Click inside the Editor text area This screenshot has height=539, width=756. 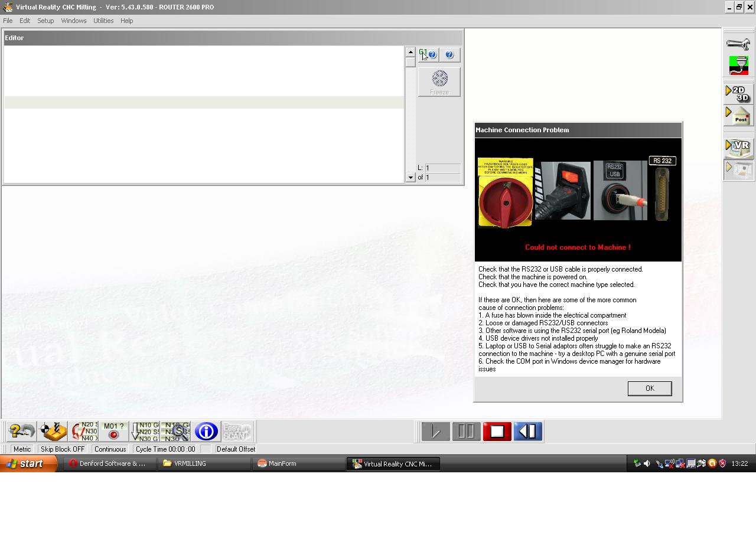204,115
